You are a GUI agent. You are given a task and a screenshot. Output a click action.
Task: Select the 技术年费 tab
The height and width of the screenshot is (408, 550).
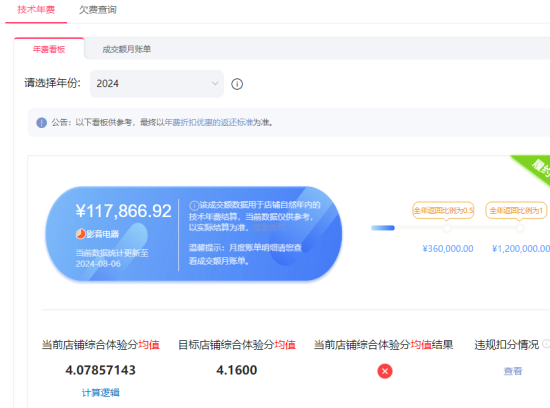36,10
